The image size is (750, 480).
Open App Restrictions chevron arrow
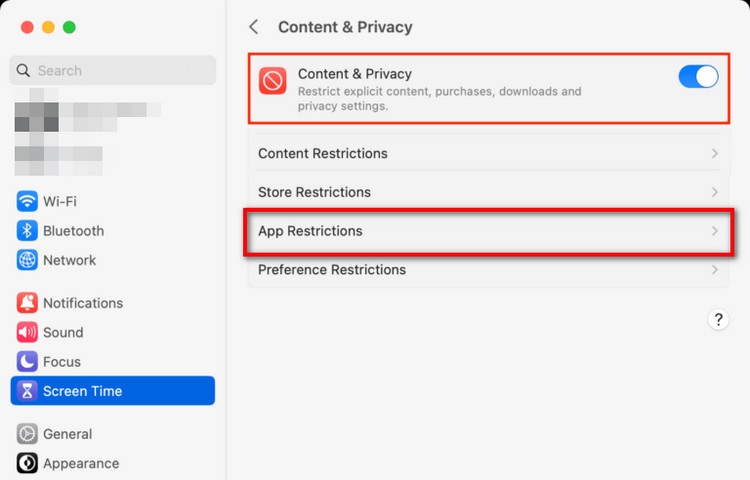click(715, 231)
